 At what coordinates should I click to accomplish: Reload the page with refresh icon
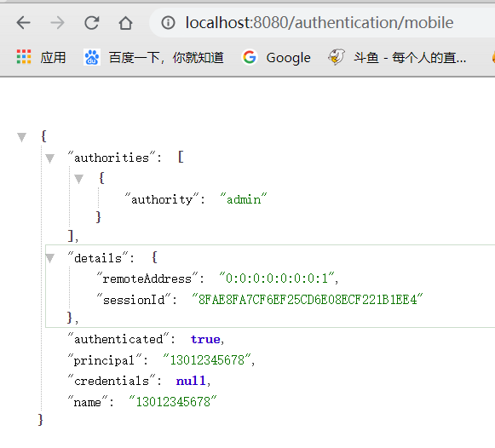(91, 23)
